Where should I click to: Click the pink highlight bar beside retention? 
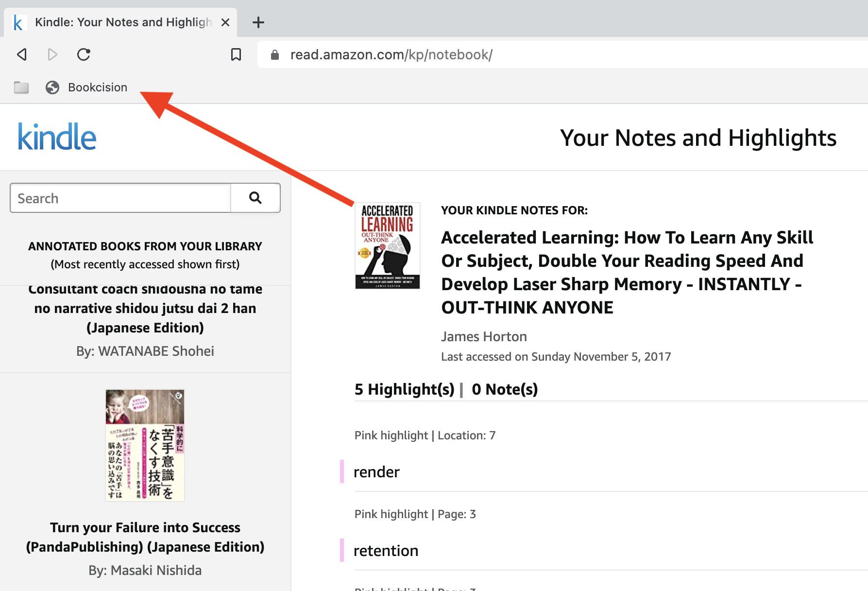pyautogui.click(x=342, y=550)
